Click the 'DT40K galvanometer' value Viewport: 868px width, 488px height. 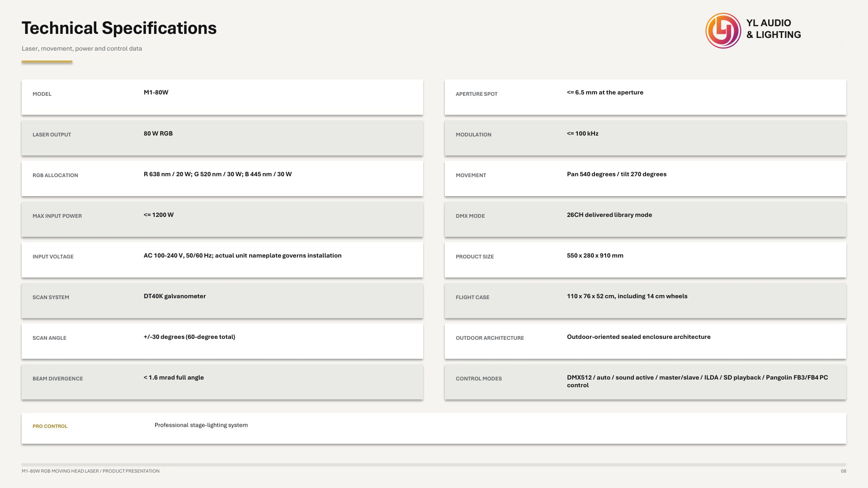[175, 296]
